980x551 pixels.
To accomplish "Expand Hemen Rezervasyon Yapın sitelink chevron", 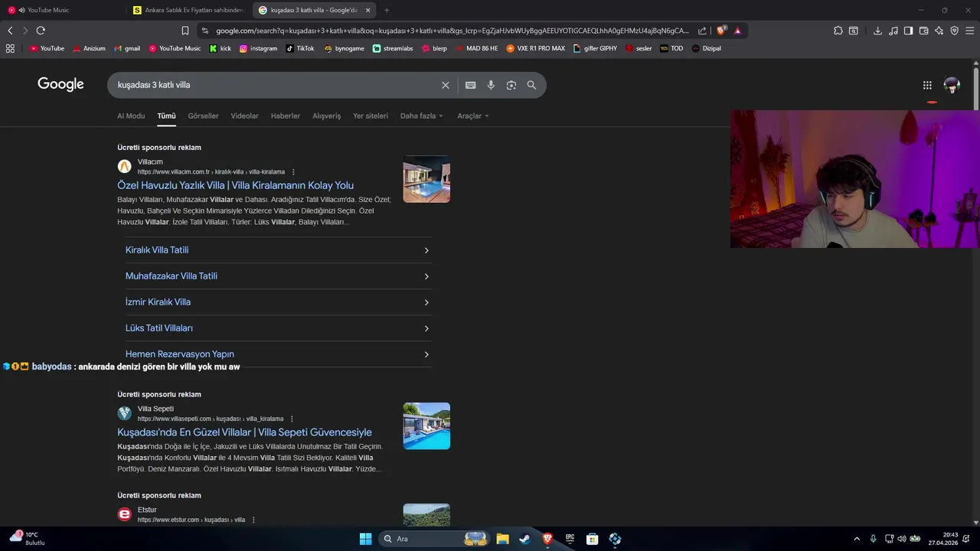I will pyautogui.click(x=426, y=355).
